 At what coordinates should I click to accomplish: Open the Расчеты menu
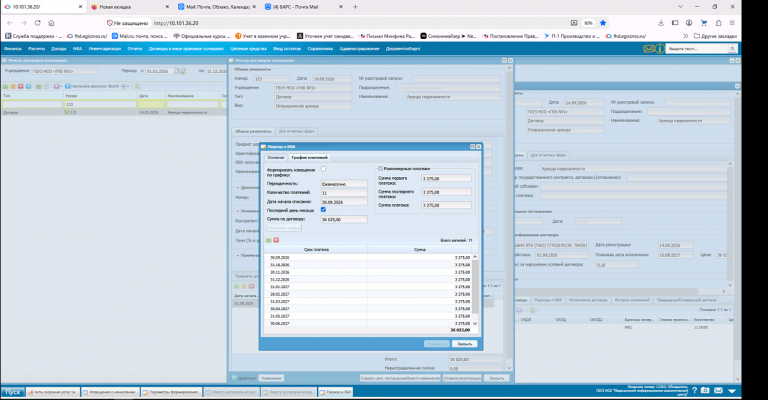point(36,48)
